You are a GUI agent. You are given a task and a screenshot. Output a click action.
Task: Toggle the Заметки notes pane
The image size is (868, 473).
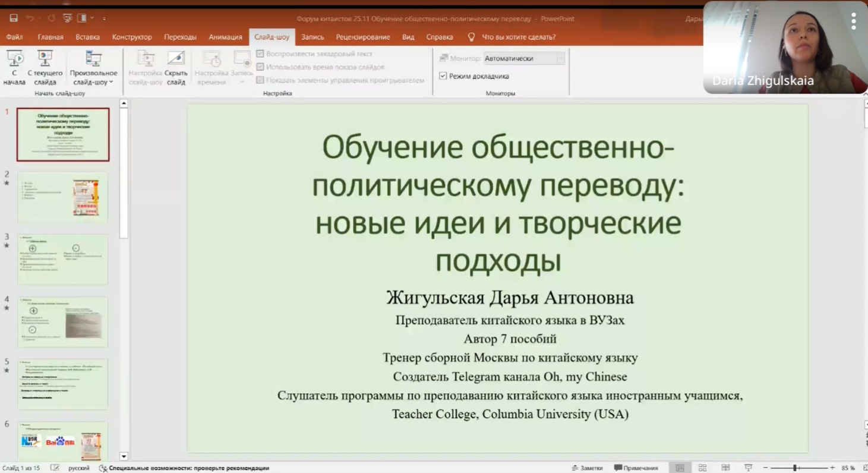[588, 468]
